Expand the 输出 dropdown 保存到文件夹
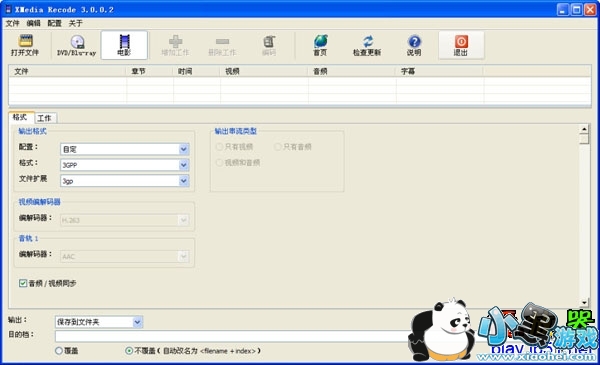This screenshot has height=365, width=600. point(137,322)
